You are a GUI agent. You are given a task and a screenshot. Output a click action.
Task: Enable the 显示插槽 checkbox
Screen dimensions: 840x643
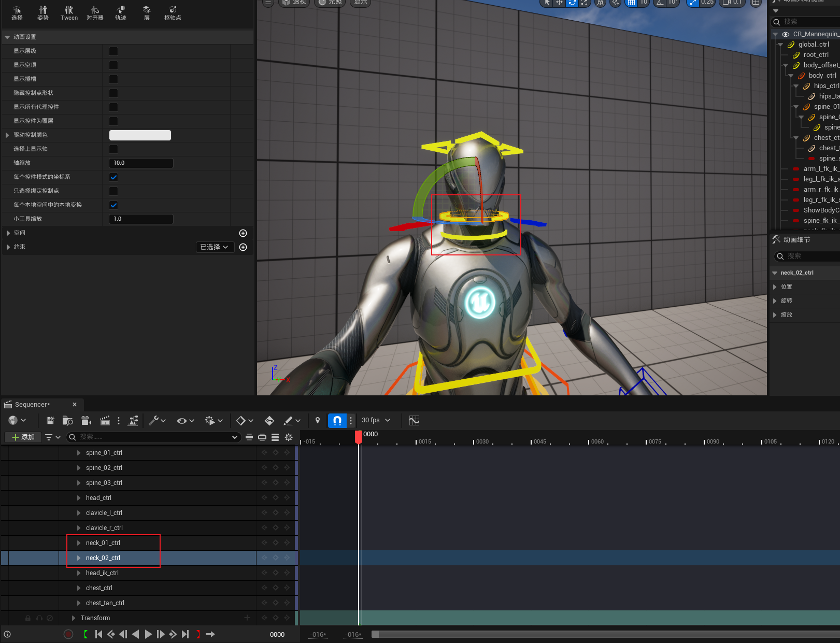(113, 79)
